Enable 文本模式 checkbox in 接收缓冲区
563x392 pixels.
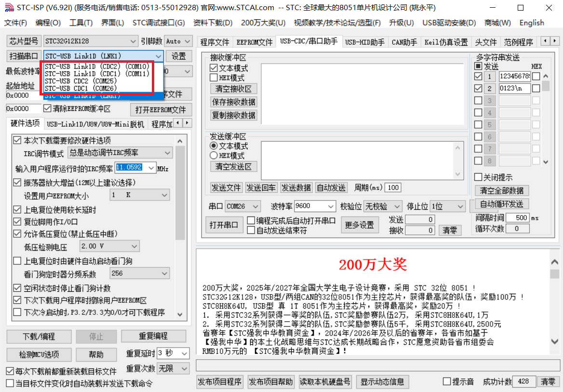[214, 68]
